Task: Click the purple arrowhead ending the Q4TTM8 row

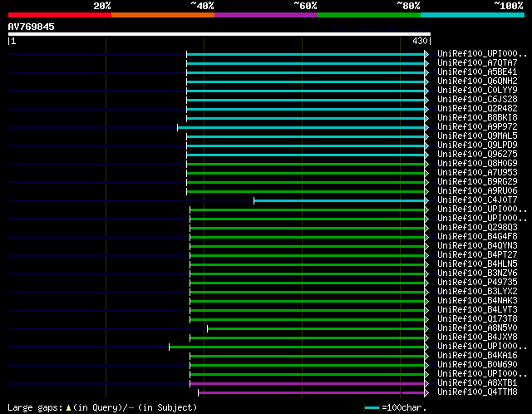Action: 426,393
